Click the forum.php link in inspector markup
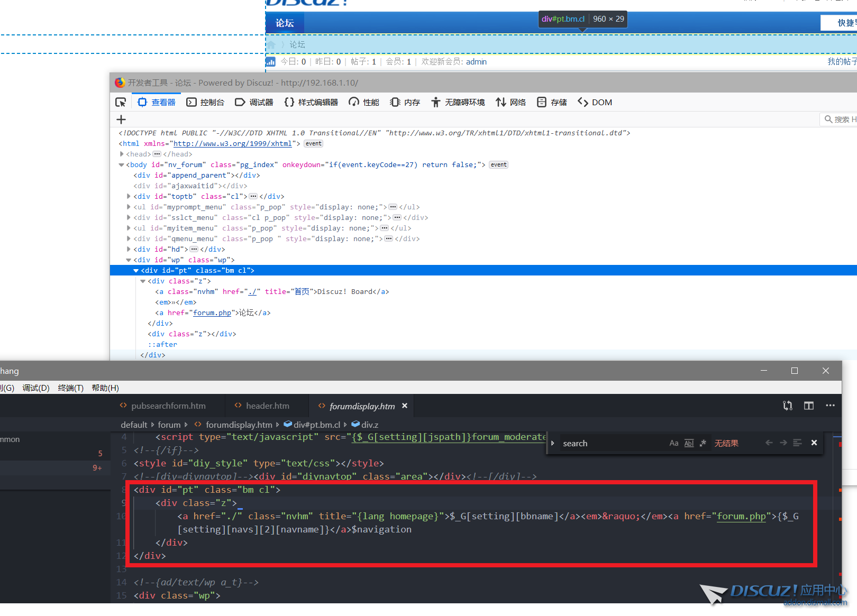Image resolution: width=857 pixels, height=616 pixels. click(x=212, y=312)
